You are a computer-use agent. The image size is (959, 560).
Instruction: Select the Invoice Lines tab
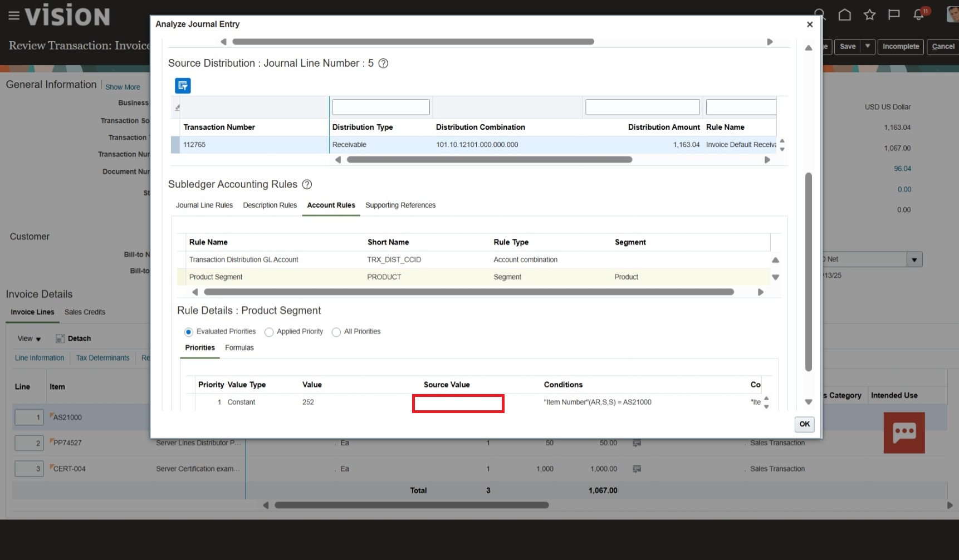click(32, 312)
